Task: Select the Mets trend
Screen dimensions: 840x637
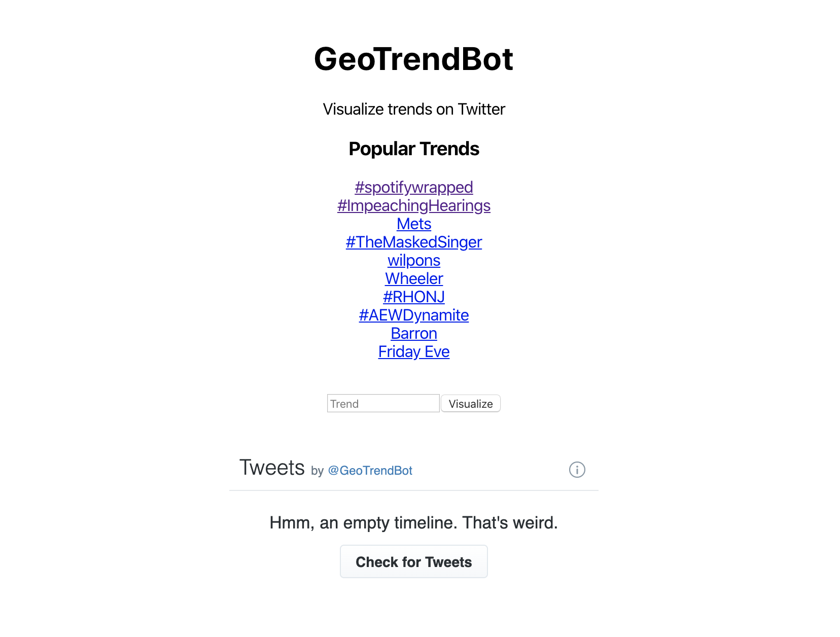Action: (413, 224)
